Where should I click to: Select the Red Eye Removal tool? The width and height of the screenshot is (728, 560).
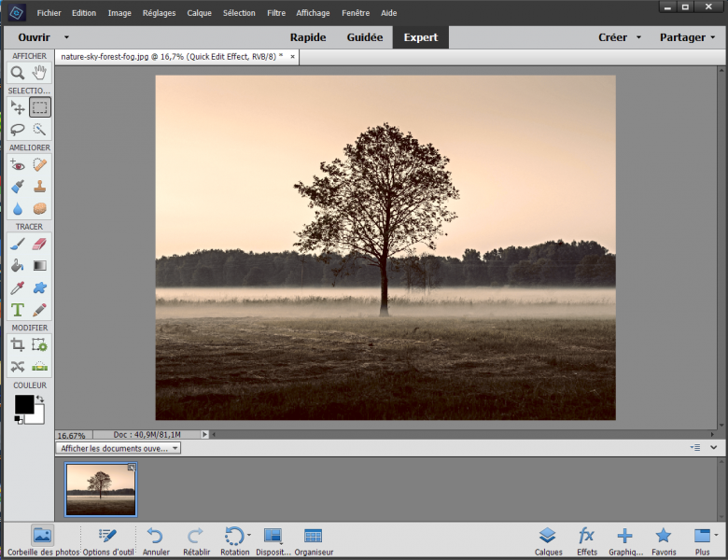pos(18,165)
